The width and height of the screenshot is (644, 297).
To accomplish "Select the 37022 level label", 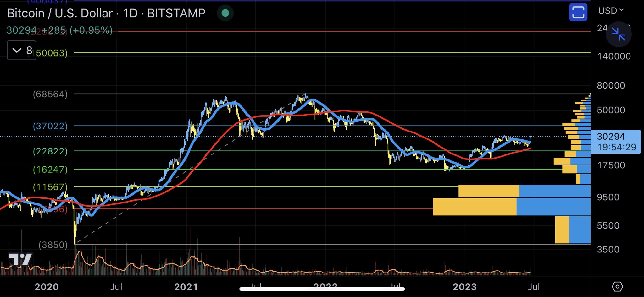I will pyautogui.click(x=50, y=126).
